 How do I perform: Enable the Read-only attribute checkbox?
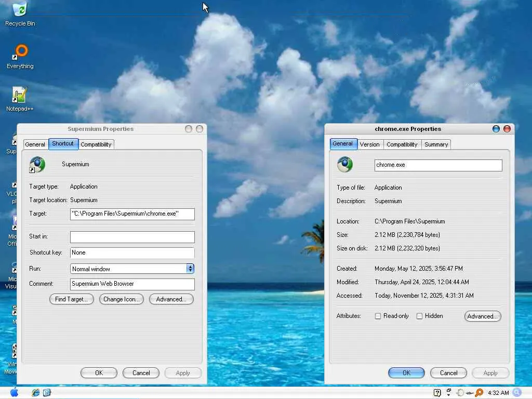click(378, 316)
